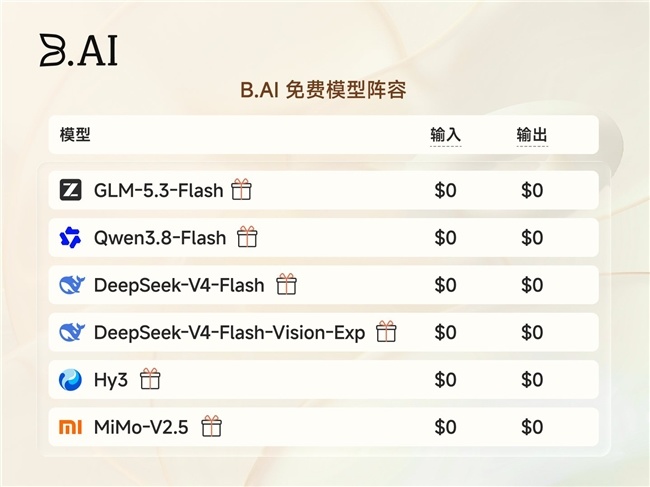The image size is (650, 487).
Task: Click the gift icon beside DeepSeek-V4-Flash
Action: 286,284
